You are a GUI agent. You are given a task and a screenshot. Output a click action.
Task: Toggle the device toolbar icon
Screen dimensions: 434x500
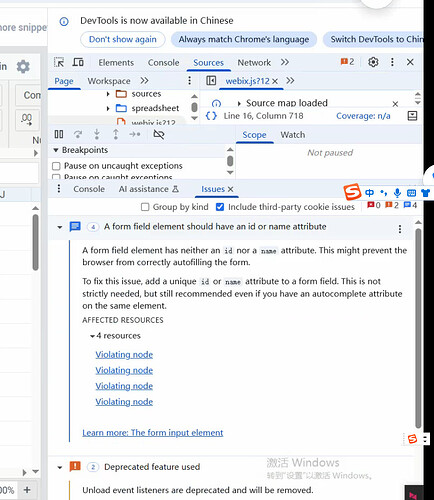click(78, 62)
